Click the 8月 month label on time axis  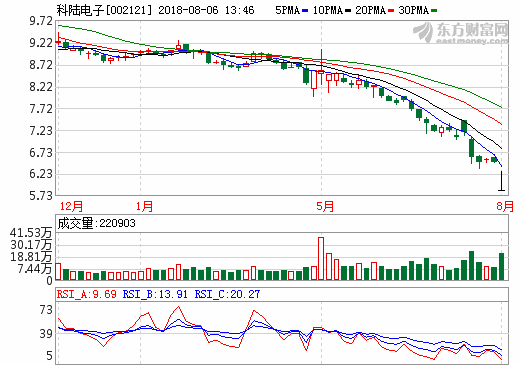coord(505,206)
